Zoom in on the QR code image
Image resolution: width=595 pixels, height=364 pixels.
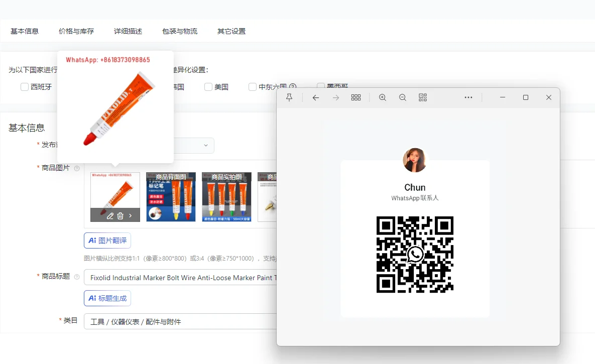383,97
